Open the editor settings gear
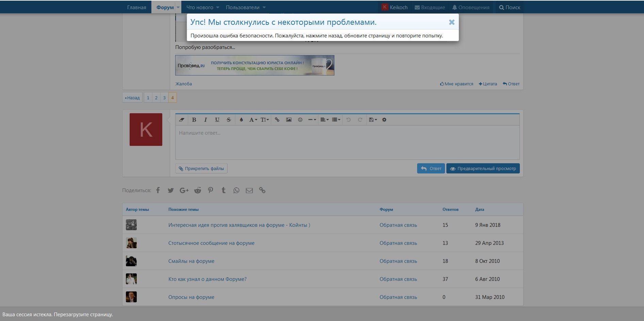The image size is (644, 321). coord(384,120)
